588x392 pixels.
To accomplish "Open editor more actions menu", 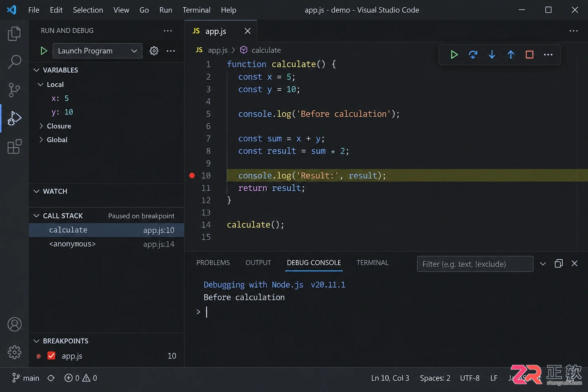I will click(574, 31).
